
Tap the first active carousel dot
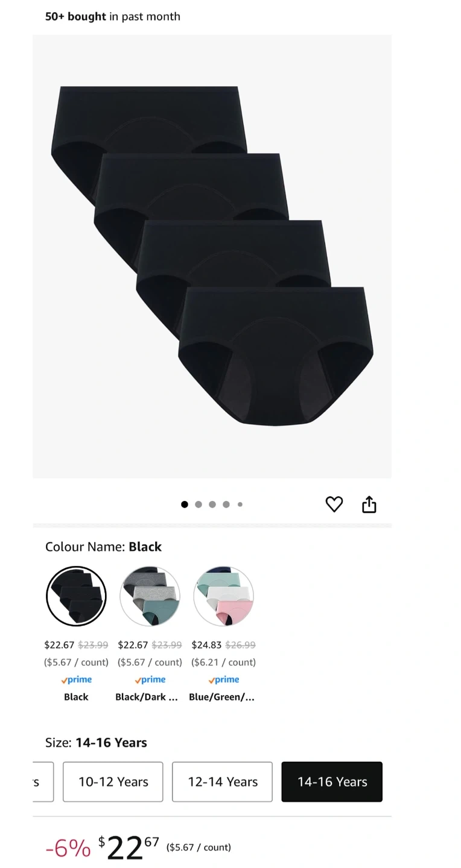(x=185, y=505)
